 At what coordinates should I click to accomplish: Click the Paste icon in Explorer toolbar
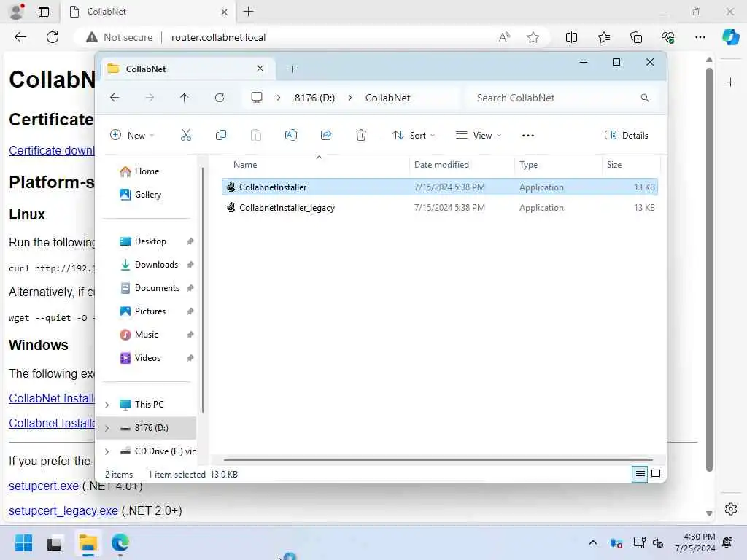point(256,135)
